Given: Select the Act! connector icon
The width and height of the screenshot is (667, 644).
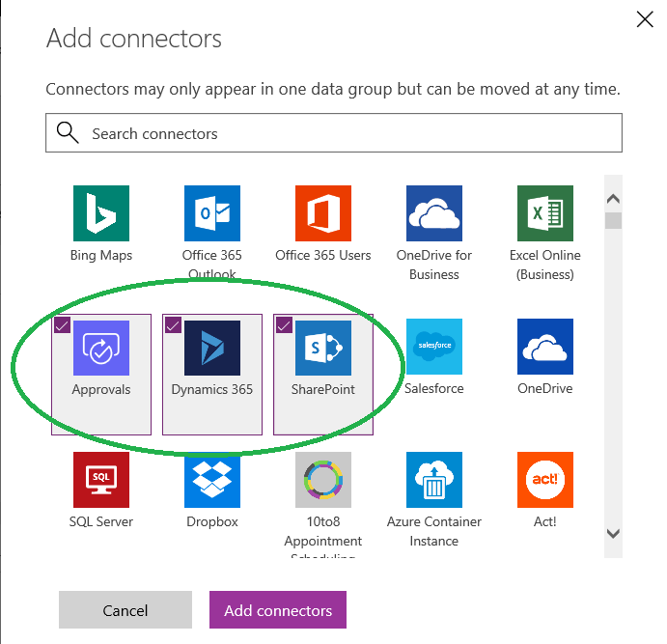Looking at the screenshot, I should pos(545,480).
